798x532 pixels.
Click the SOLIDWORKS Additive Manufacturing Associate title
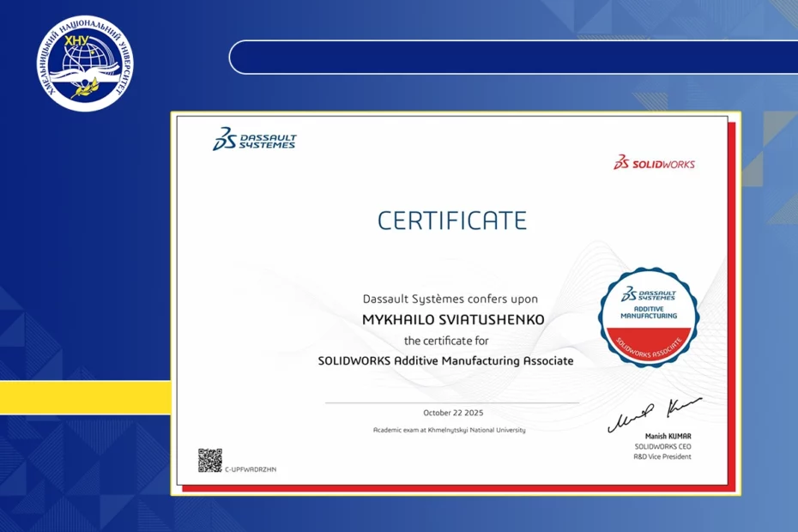coord(445,361)
